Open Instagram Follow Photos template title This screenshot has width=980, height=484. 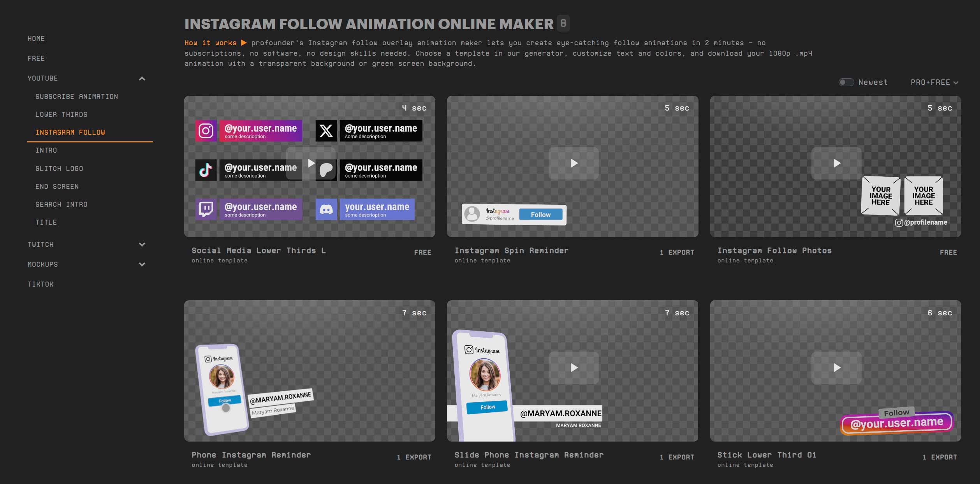(774, 251)
